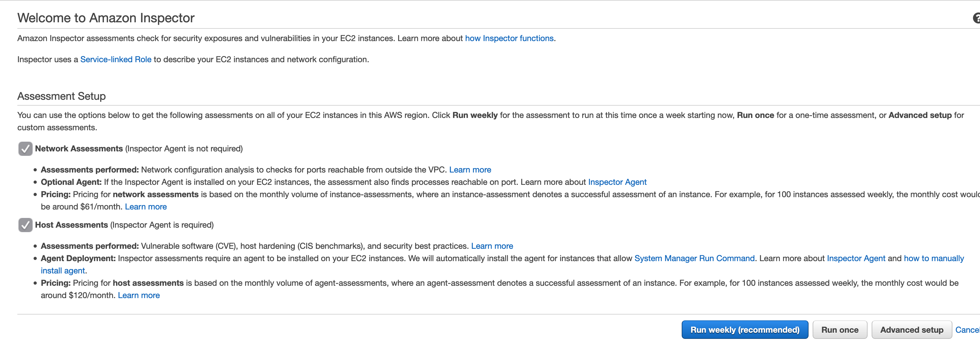This screenshot has height=355, width=980.
Task: Click Learn more after $61/month pricing
Action: point(146,207)
